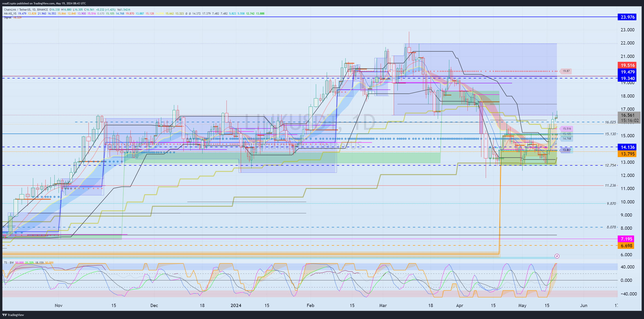The height and width of the screenshot is (319, 644).
Task: Click the 8.078 dashed line label
Action: (x=611, y=227)
